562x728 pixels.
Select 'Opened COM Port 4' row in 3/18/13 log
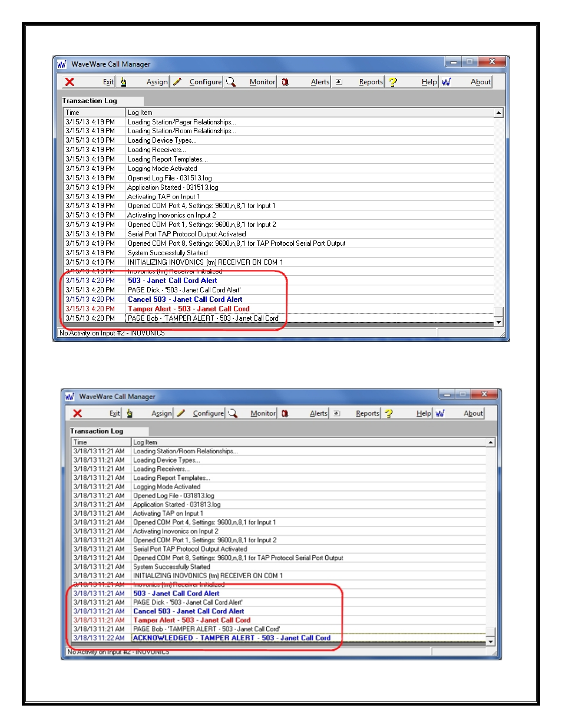pos(279,522)
